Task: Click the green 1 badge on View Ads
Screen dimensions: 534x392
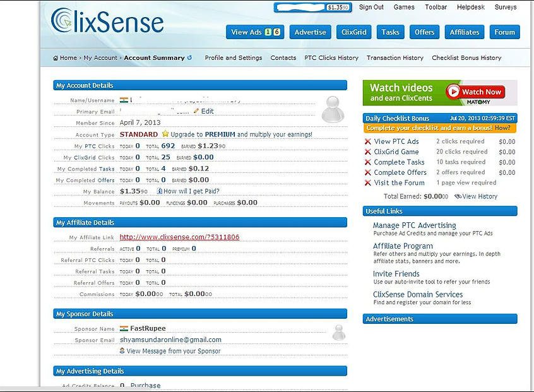Action: point(268,32)
